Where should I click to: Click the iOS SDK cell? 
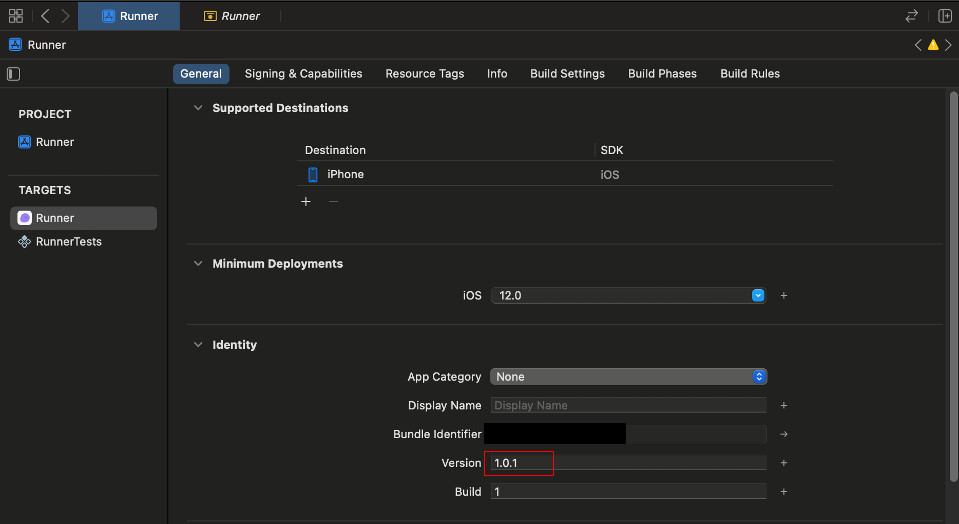coord(610,175)
